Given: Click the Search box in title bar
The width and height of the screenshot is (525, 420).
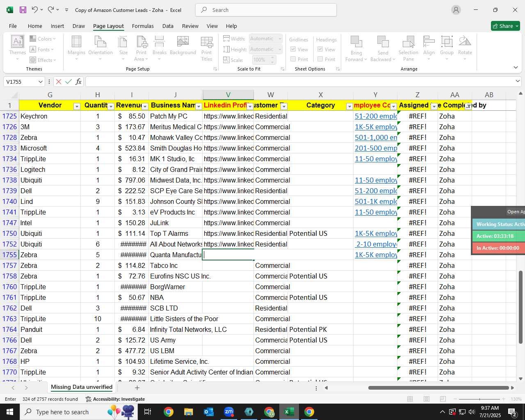Looking at the screenshot, I should [266, 10].
